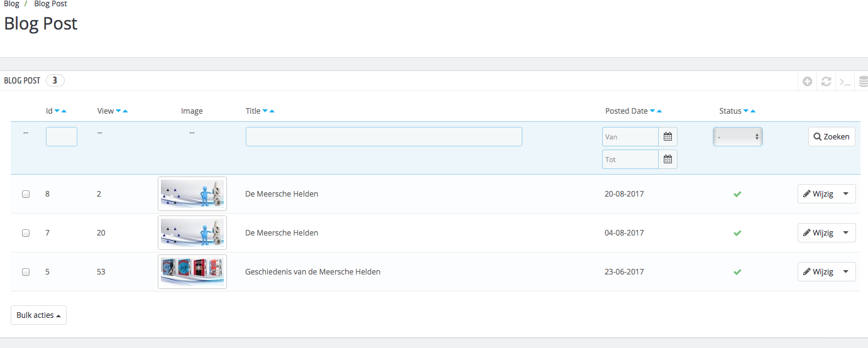868x348 pixels.
Task: Expand the Bulk acties menu
Action: tap(38, 315)
